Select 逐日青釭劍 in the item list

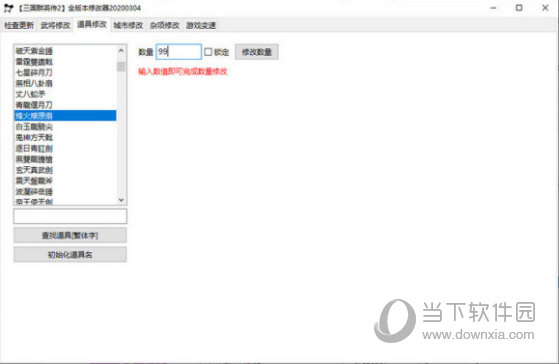tap(65, 148)
